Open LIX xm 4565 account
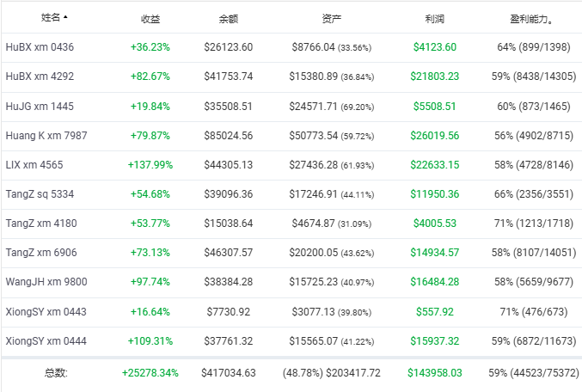This screenshot has width=582, height=392. click(x=34, y=165)
